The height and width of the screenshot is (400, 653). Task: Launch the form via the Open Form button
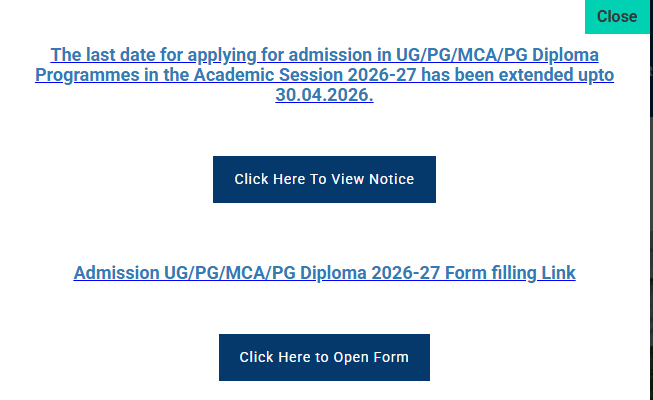point(324,357)
